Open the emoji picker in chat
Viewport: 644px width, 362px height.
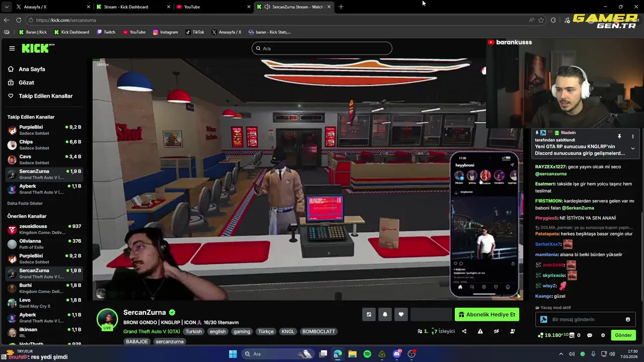pyautogui.click(x=628, y=319)
